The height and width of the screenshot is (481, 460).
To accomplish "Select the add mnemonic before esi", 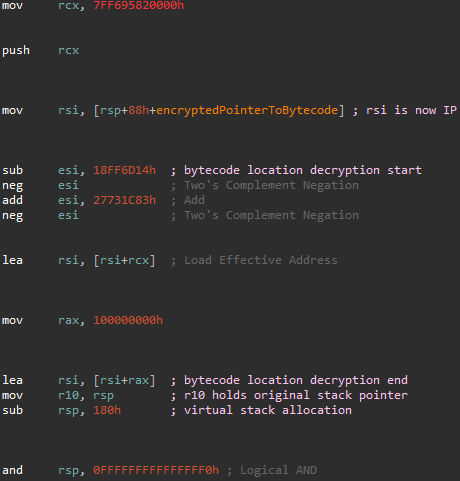I will 12,200.
